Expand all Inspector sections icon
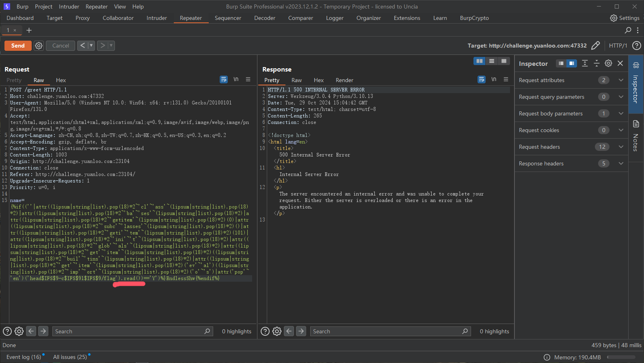This screenshot has height=363, width=644. [585, 63]
